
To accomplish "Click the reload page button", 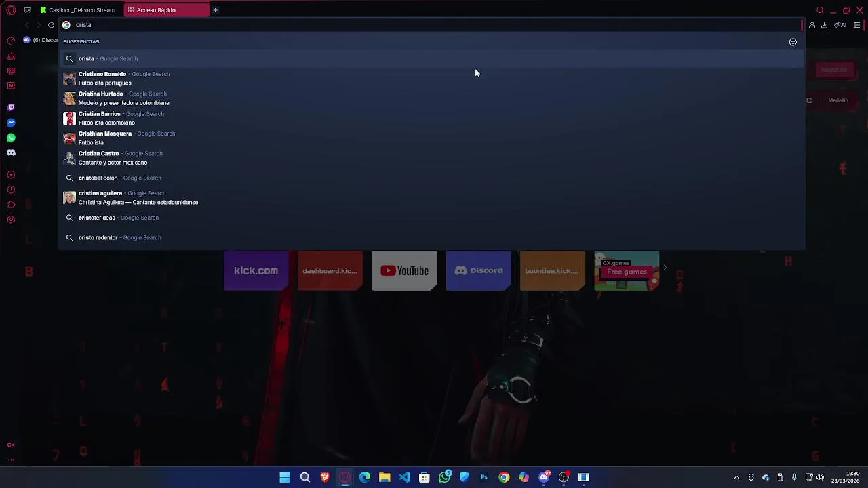I will [51, 25].
